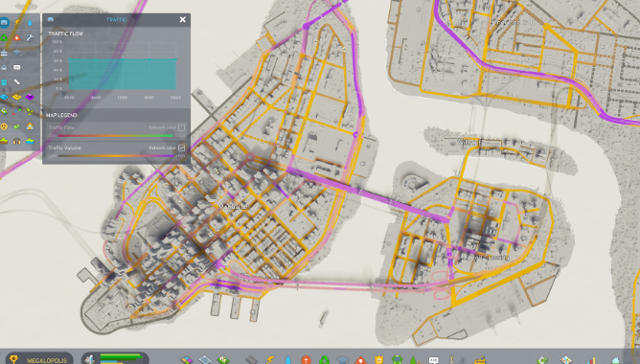Open the Transportation bus menu
Viewport: 640px width, 364px height.
(397, 360)
